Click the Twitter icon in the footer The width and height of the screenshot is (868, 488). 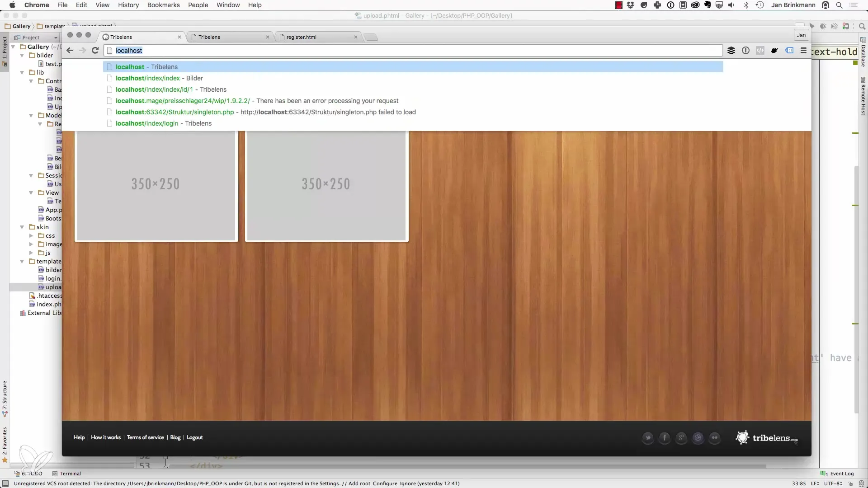[x=648, y=438]
